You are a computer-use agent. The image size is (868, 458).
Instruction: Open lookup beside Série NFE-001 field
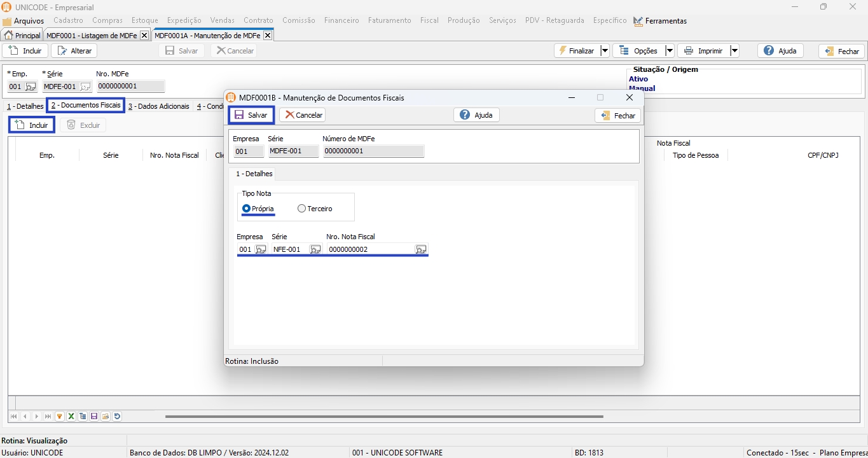[315, 250]
